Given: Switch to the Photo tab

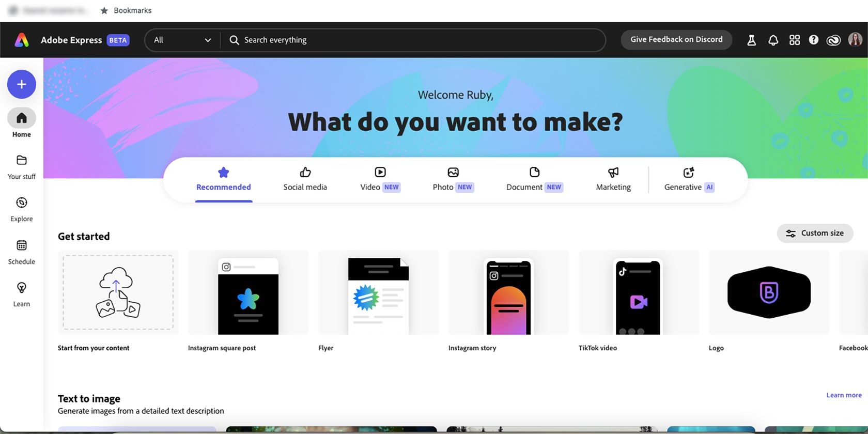Looking at the screenshot, I should (453, 180).
